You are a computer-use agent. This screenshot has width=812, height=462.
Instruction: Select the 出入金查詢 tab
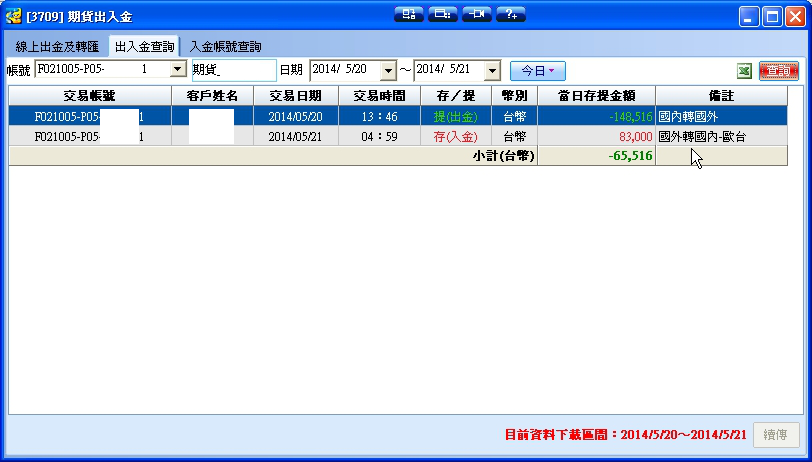144,47
